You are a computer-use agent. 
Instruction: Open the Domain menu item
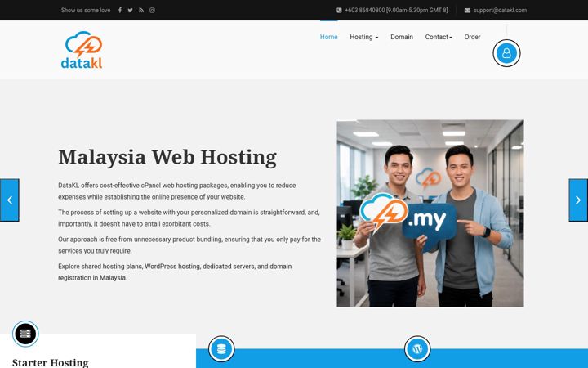point(402,37)
